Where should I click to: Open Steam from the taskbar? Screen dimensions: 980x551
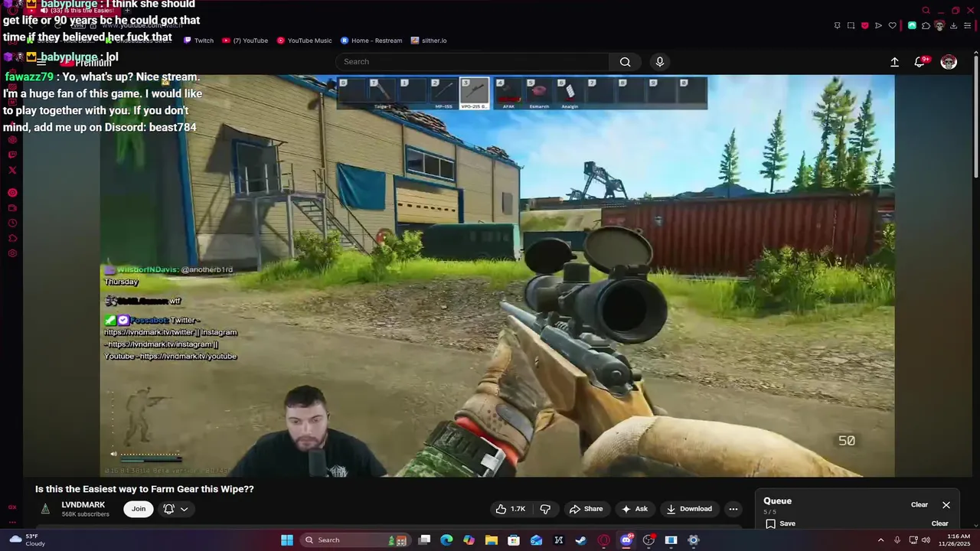pos(581,540)
